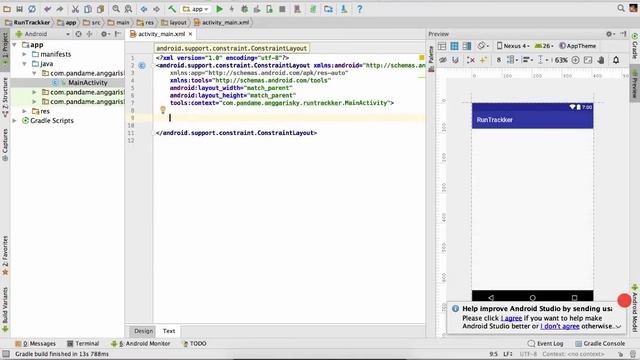The height and width of the screenshot is (360, 640).
Task: Open the orientation dropdown in Preview
Action: pyautogui.click(x=483, y=46)
